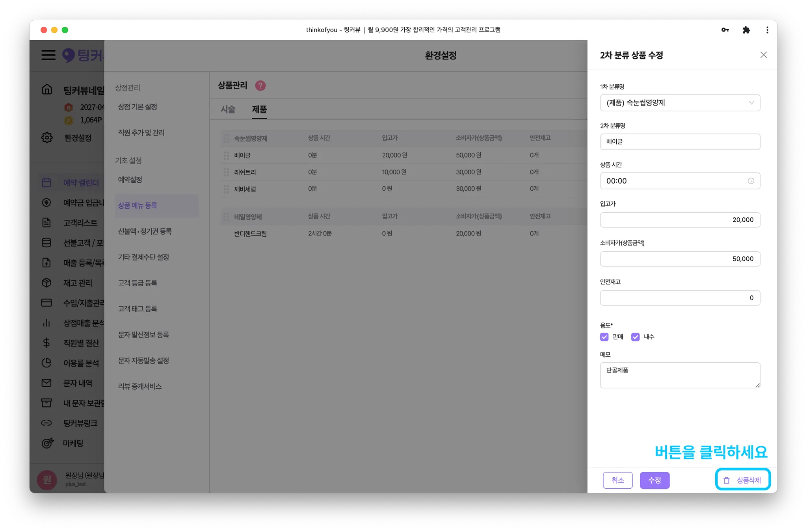Uncheck the 판매 checkbox
Image resolution: width=807 pixels, height=532 pixels.
(x=604, y=337)
